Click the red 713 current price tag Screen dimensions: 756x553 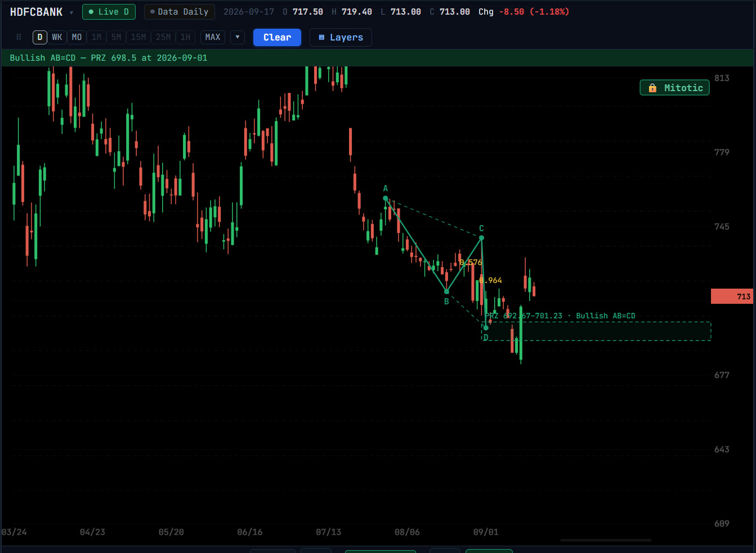(x=732, y=296)
